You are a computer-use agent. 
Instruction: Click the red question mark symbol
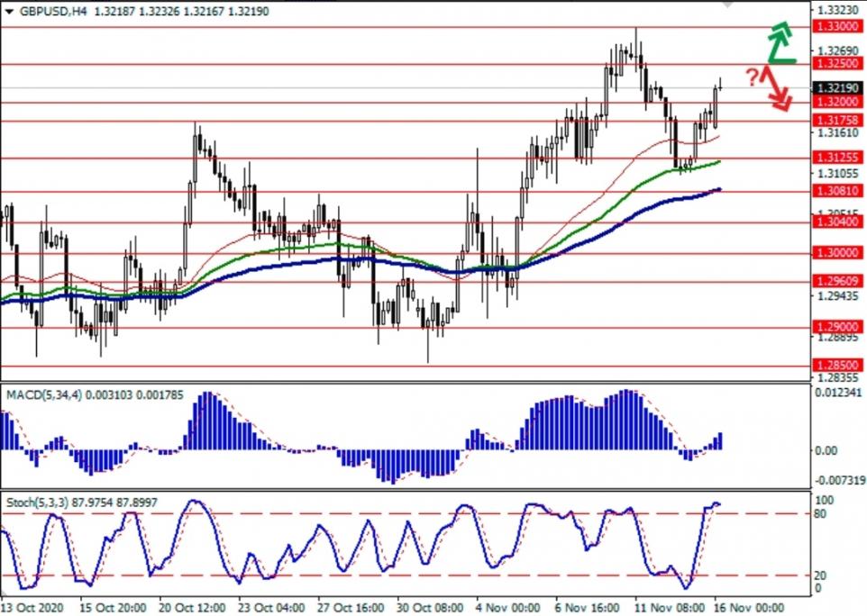point(752,78)
